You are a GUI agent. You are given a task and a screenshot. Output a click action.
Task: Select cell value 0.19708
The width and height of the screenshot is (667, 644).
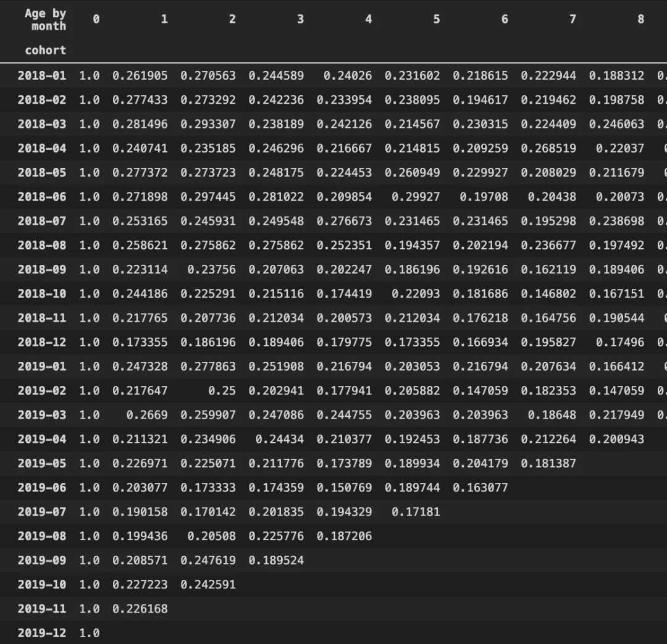click(x=484, y=196)
